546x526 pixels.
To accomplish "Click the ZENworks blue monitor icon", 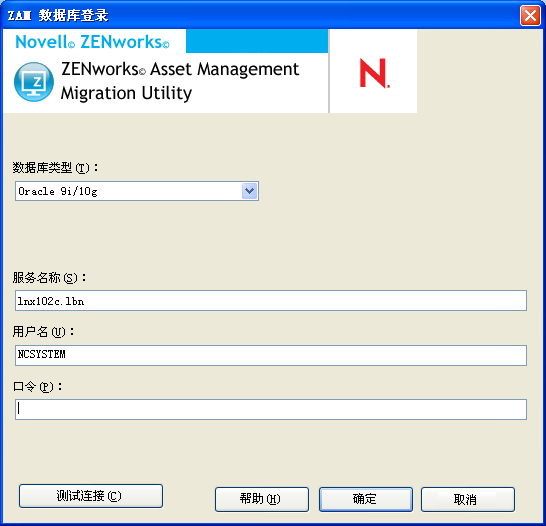I will click(x=34, y=82).
